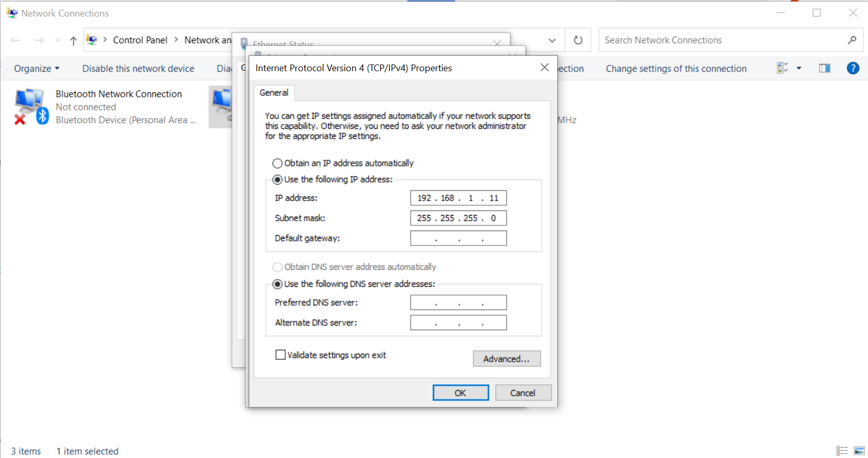Expand breadcrumb chevron before Control Panel
Viewport: 868px width, 458px height.
coord(105,40)
